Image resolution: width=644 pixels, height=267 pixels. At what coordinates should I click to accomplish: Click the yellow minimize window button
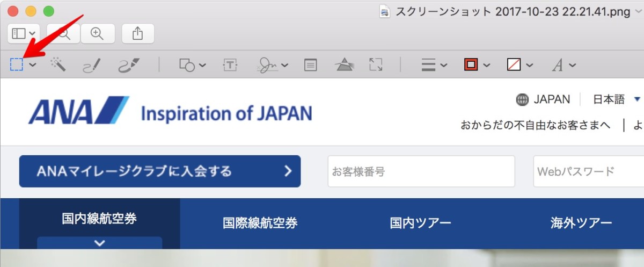click(31, 11)
